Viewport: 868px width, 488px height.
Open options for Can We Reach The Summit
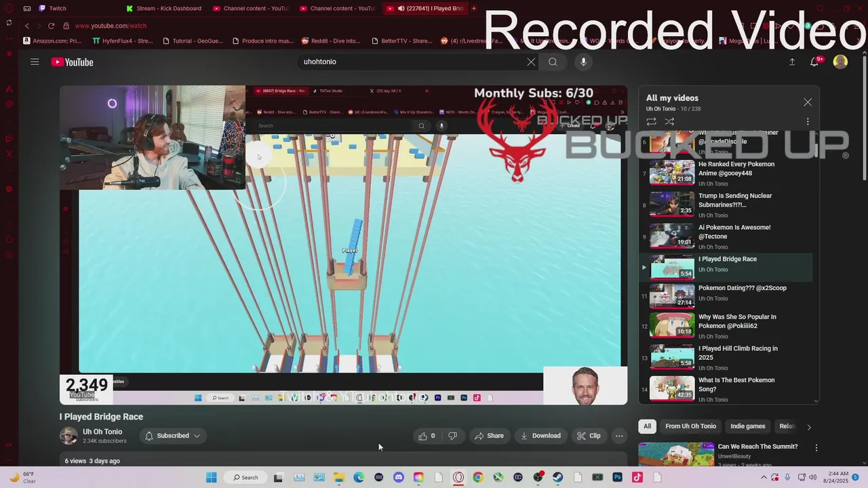coord(816,448)
